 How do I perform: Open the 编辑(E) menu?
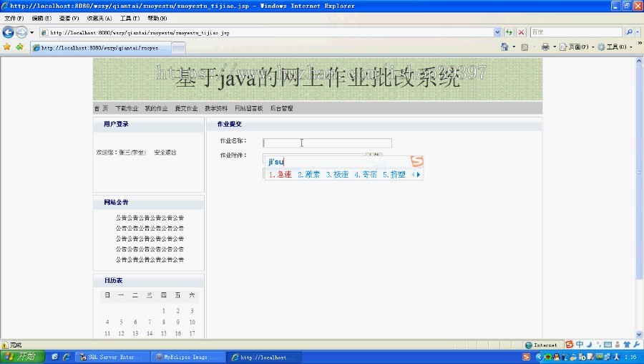tap(42, 18)
